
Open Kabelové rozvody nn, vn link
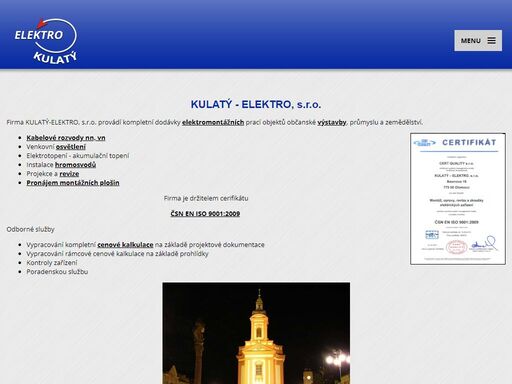tap(66, 138)
